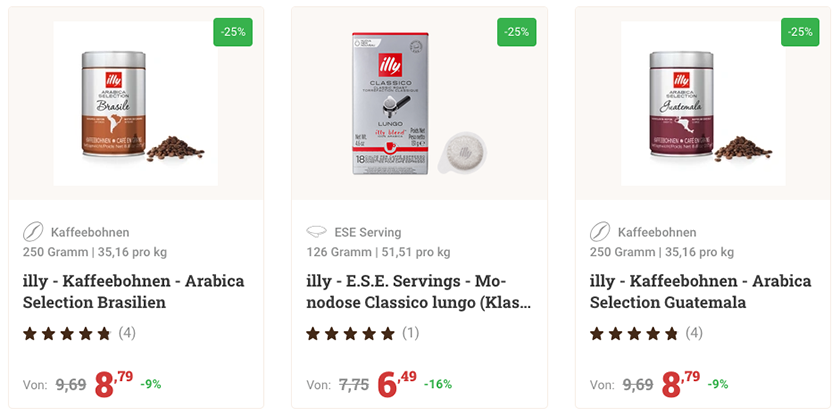Open illy Arabica Selection Brasilien product title
This screenshot has width=840, height=416.
pos(133,291)
